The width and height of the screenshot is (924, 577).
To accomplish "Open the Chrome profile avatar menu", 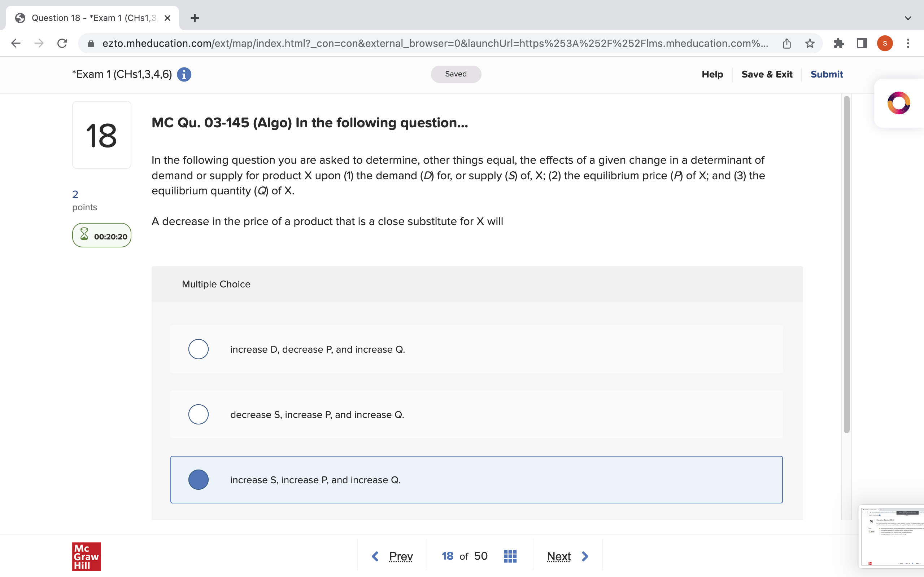I will (x=885, y=43).
